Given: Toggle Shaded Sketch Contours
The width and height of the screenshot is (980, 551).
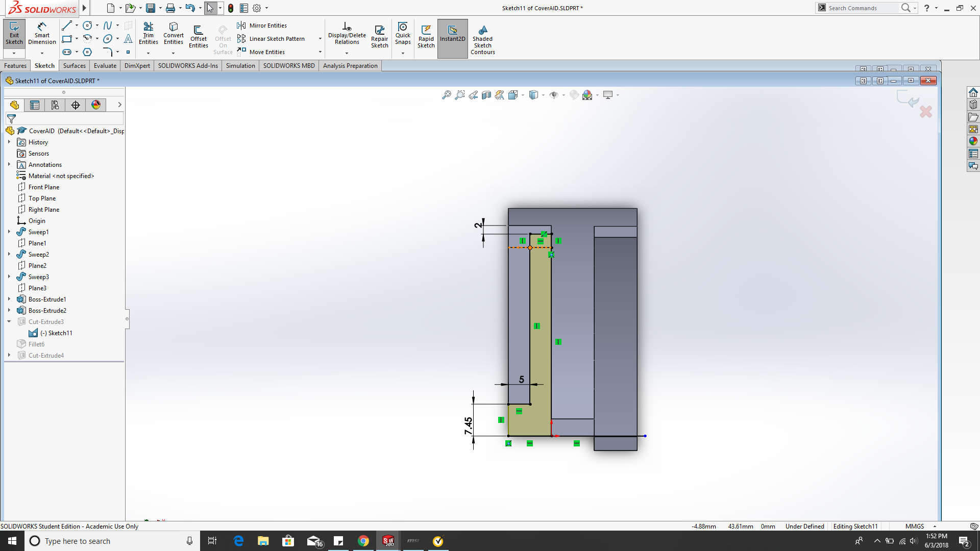Looking at the screenshot, I should [482, 38].
